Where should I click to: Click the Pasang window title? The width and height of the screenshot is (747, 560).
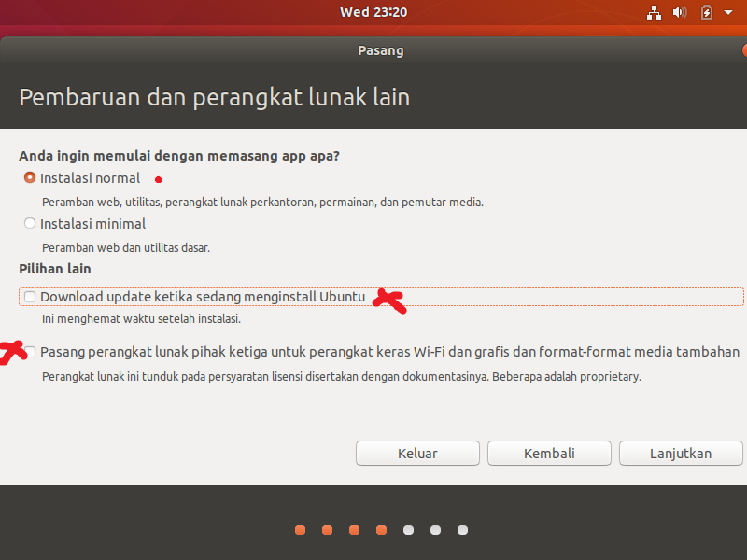pos(381,50)
